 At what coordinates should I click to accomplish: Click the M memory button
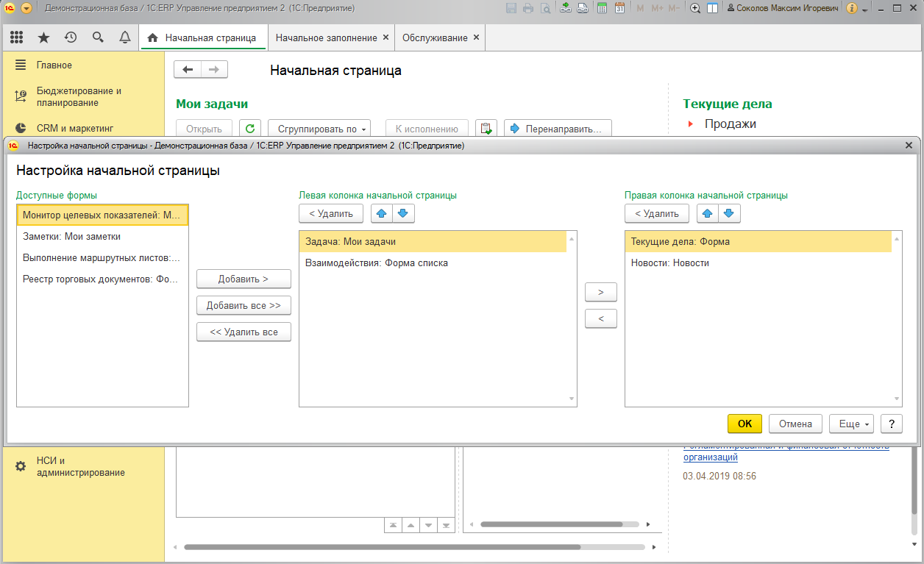pos(639,8)
